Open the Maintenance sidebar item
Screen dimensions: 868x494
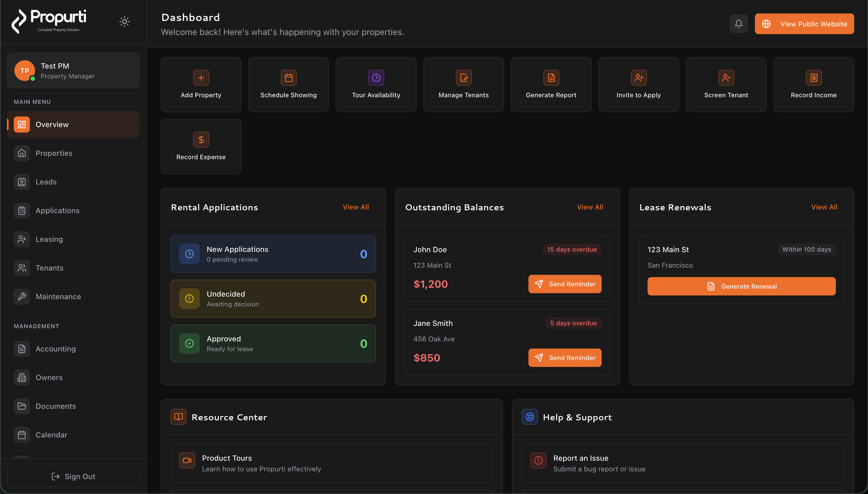pos(58,297)
